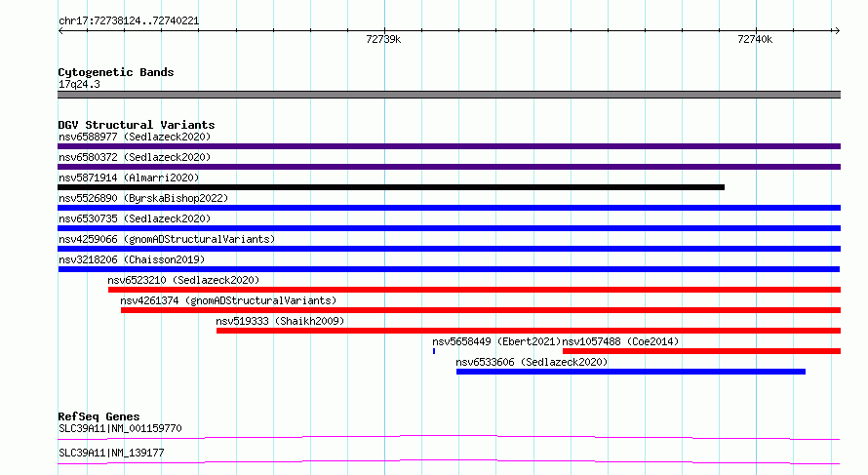Select the blue nsv6530735 variant bar

(449, 228)
